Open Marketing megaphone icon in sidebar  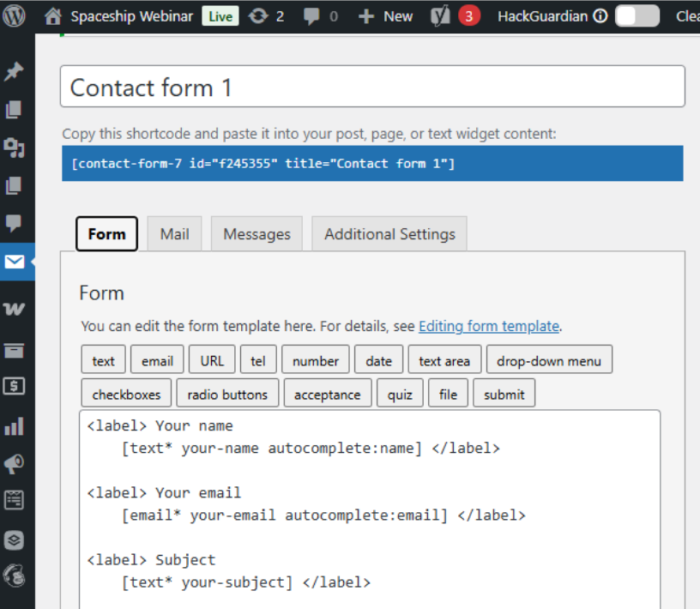pos(15,463)
